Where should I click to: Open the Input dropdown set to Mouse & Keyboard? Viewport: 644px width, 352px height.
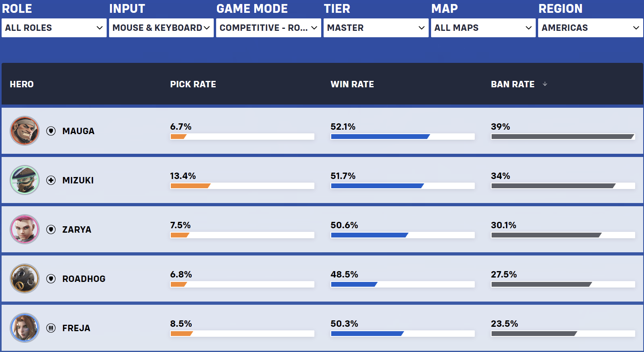[161, 28]
